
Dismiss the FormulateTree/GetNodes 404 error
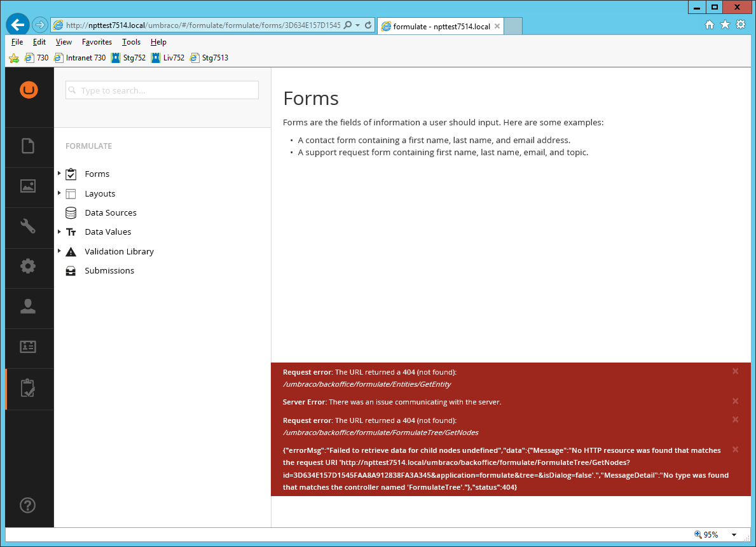735,419
